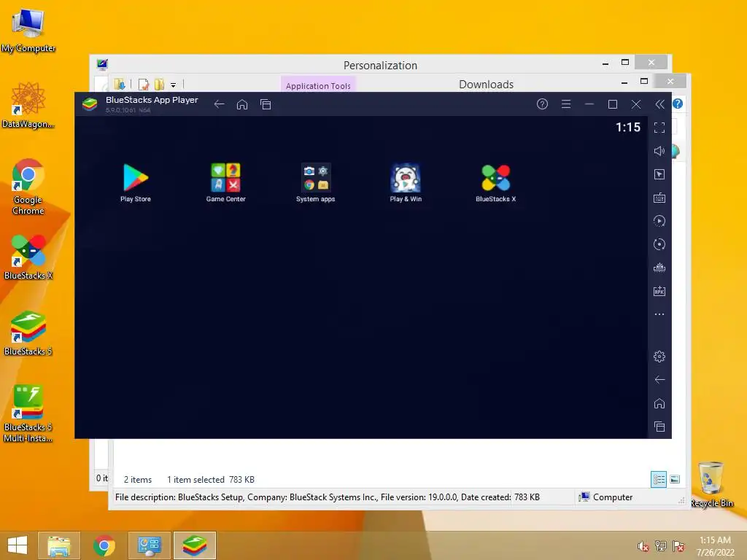Open Action Center flag tray icon
The image size is (747, 560).
point(678,546)
